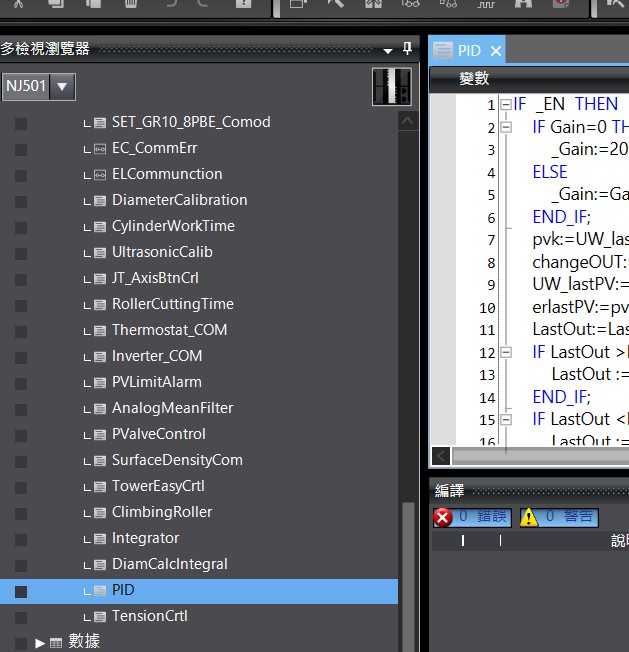629x652 pixels.
Task: Toggle the marker box beside PID row
Action: (21, 591)
